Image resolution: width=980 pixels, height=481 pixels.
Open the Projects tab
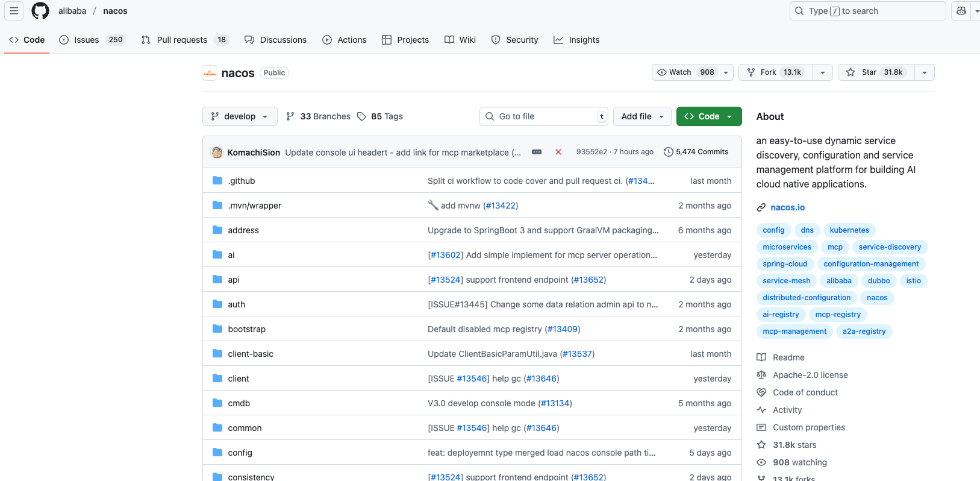(405, 40)
